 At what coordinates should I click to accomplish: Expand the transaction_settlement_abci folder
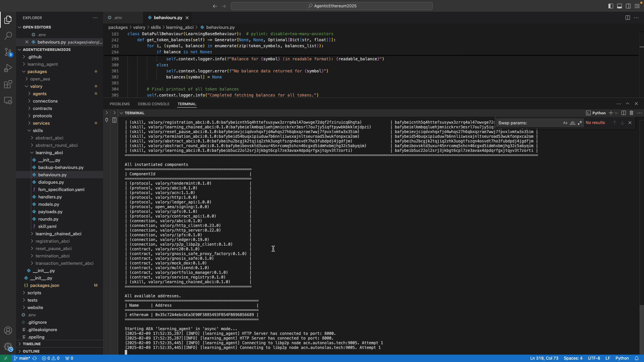(64, 263)
